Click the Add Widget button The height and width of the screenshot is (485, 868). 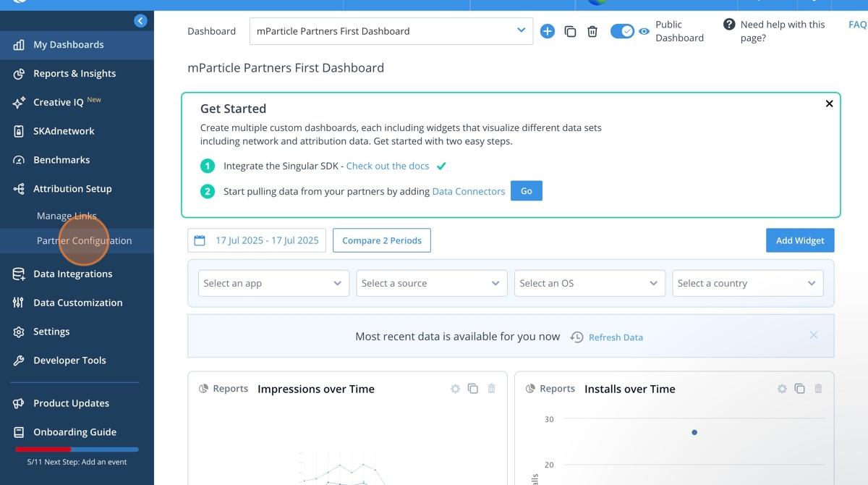coord(799,240)
